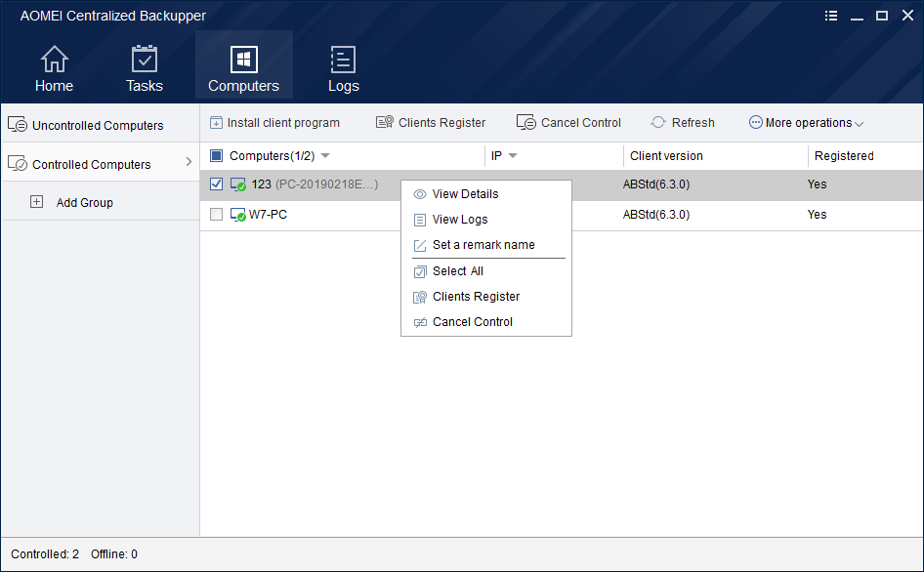Click the Computers windows icon
924x572 pixels.
(244, 60)
